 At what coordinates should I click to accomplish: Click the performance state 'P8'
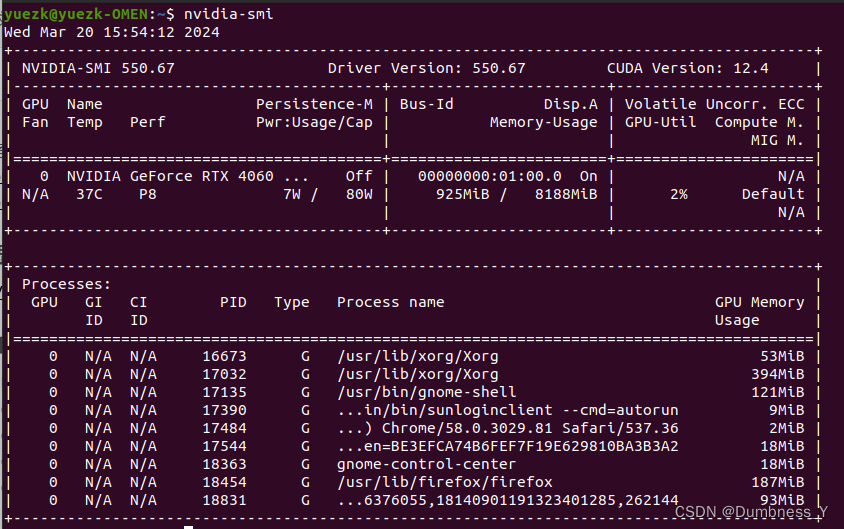[147, 194]
